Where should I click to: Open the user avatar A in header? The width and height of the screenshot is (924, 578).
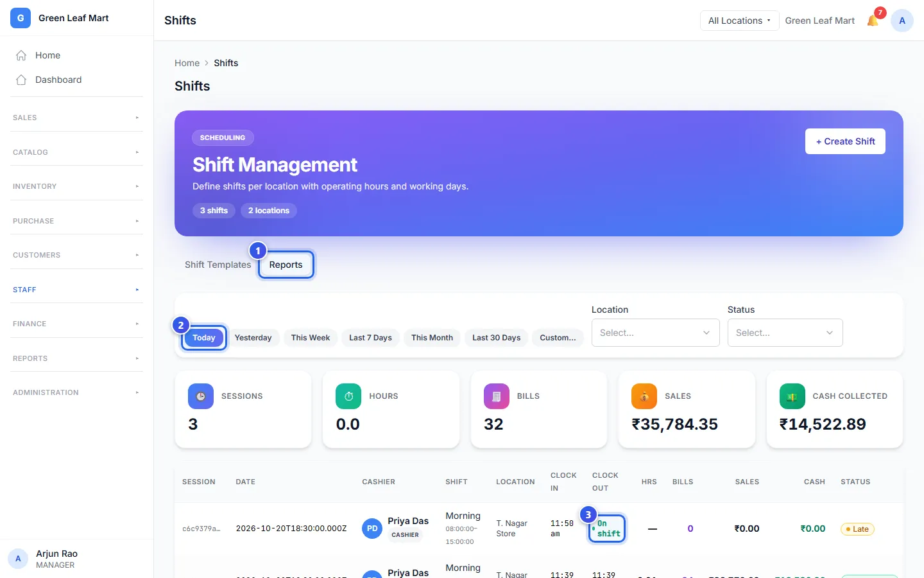click(902, 21)
